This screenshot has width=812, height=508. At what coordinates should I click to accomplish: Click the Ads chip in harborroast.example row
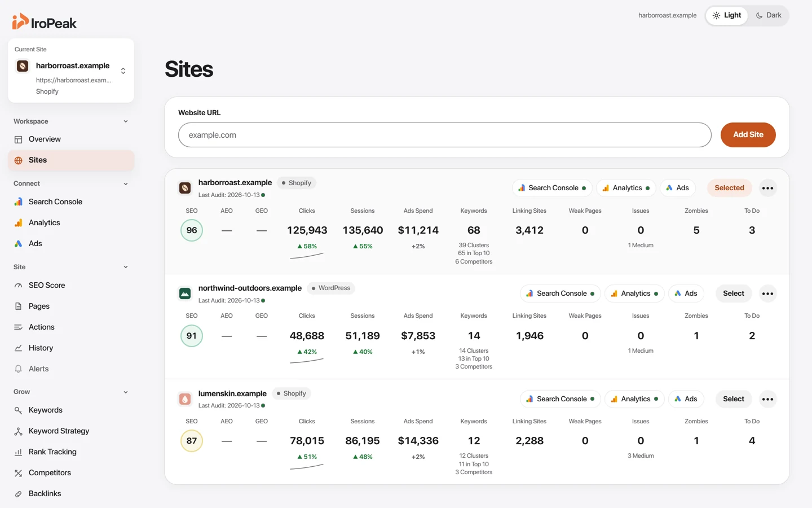[677, 188]
